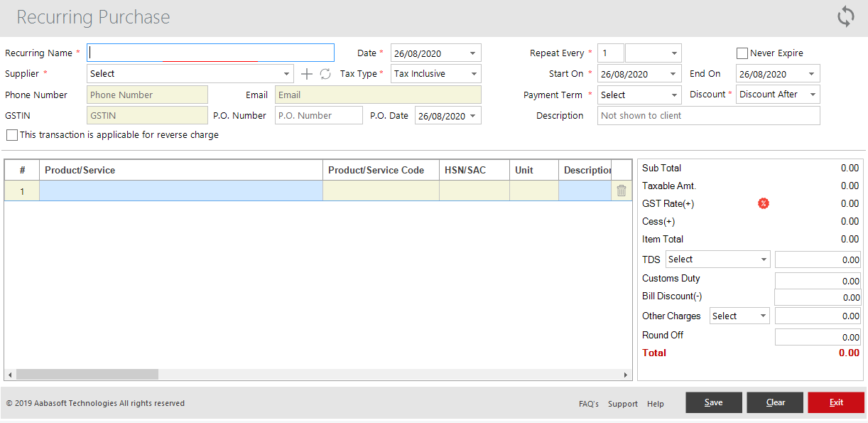
Task: Add a new supplier using the plus icon
Action: click(x=306, y=73)
